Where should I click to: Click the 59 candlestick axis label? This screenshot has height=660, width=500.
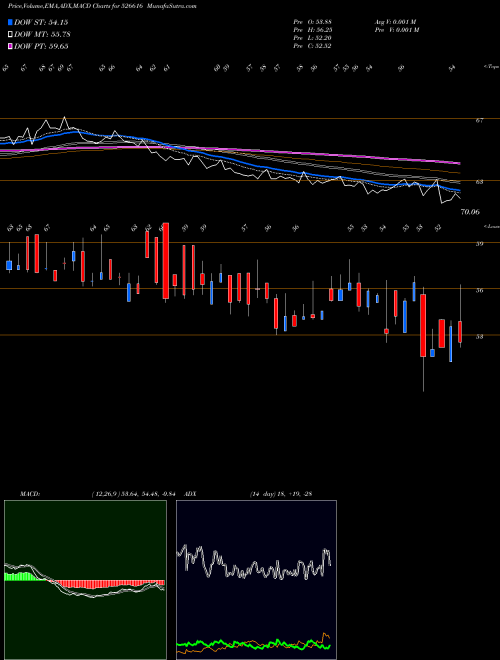(x=479, y=243)
